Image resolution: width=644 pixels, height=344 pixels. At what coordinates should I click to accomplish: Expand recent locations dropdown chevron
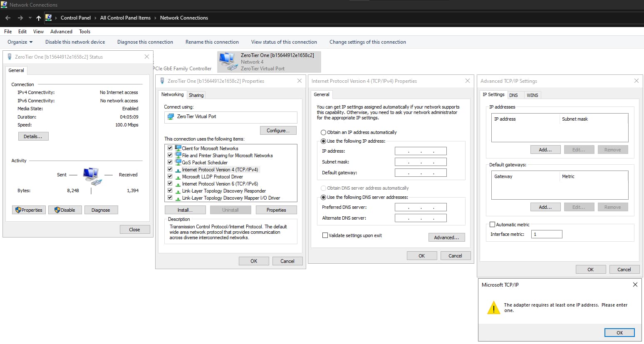(x=30, y=18)
